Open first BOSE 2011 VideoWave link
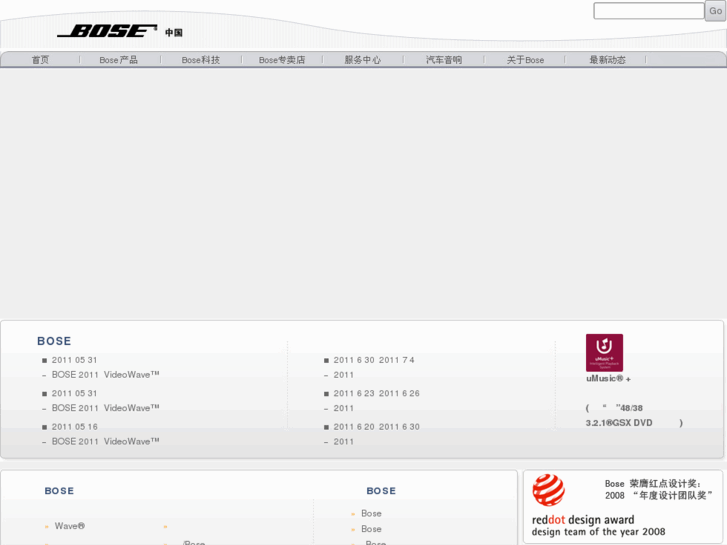Screen dimensions: 727x545 105,375
